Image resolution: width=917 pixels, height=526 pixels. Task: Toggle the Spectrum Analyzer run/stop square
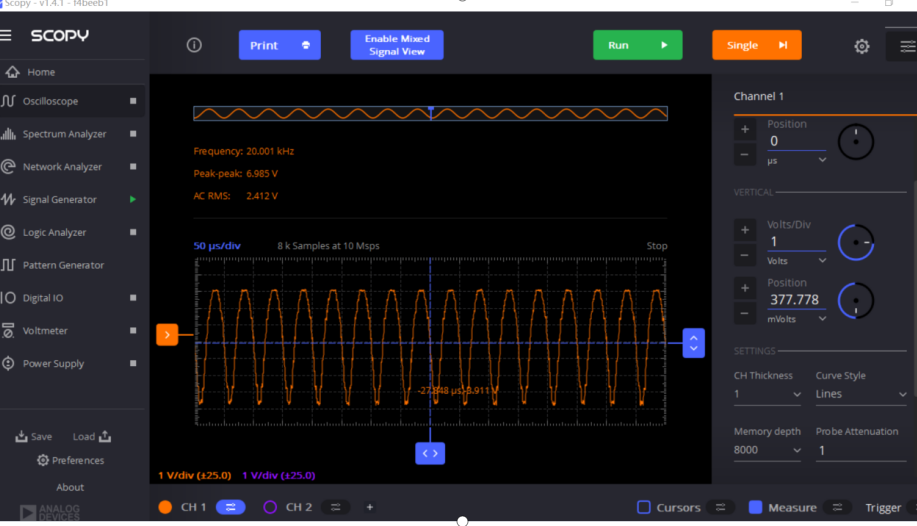pyautogui.click(x=133, y=134)
